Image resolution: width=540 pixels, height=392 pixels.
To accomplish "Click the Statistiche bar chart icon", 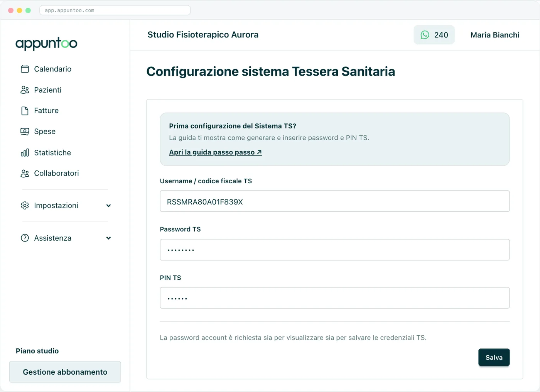I will pos(25,153).
